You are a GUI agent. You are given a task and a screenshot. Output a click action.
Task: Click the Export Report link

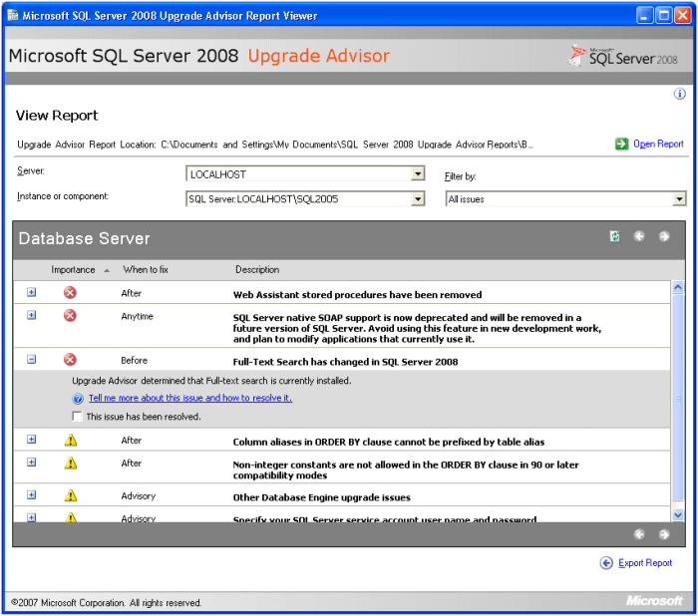point(645,563)
